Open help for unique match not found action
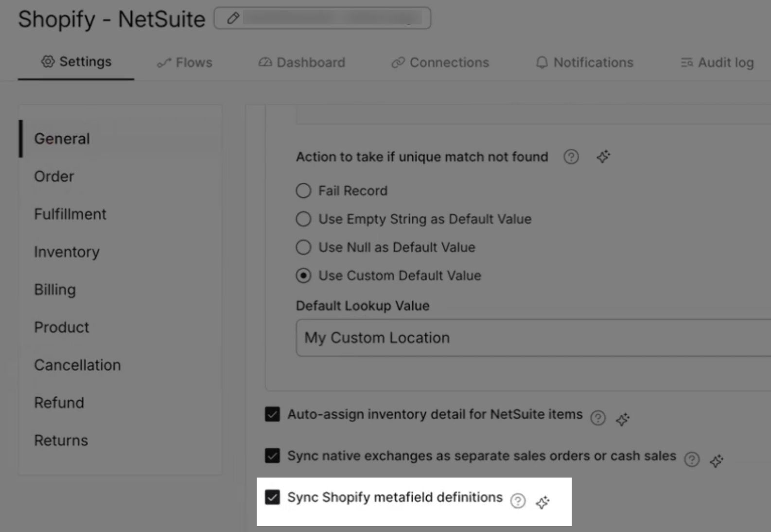Screen dimensions: 771x532 [571, 157]
